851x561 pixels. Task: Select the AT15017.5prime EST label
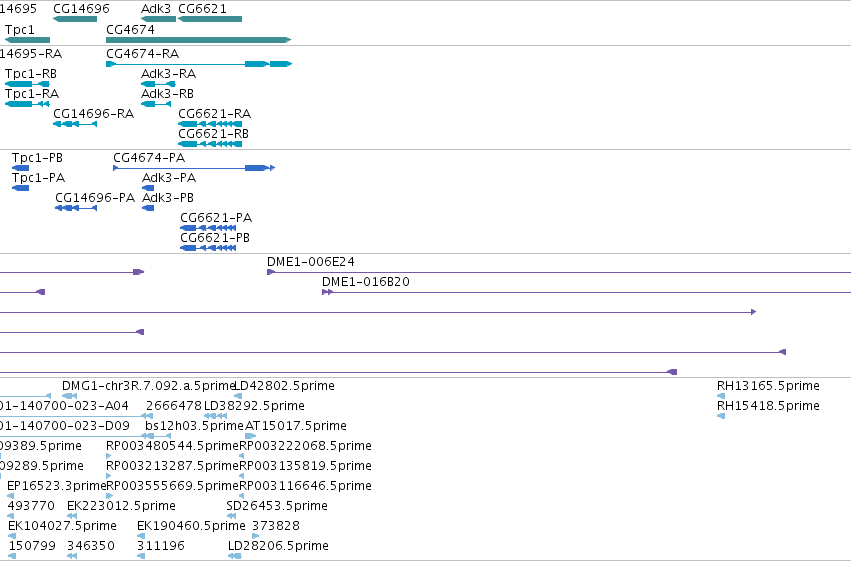[x=296, y=426]
